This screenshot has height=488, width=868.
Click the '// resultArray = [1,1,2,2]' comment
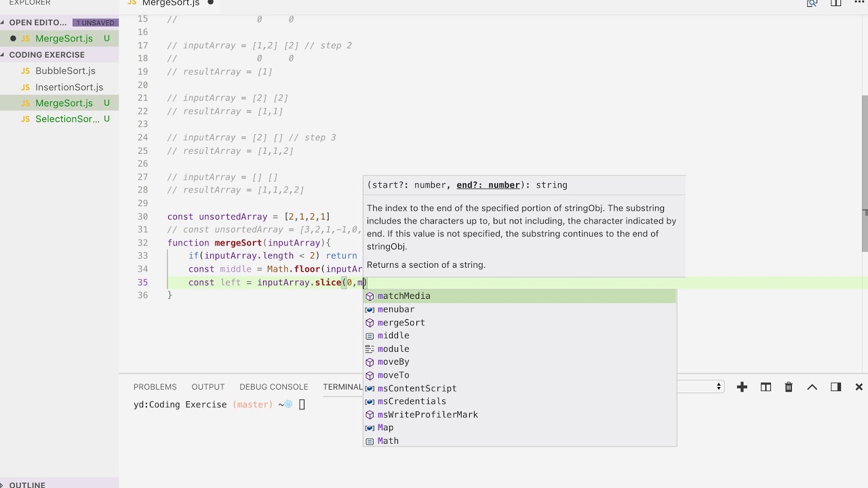pos(235,190)
